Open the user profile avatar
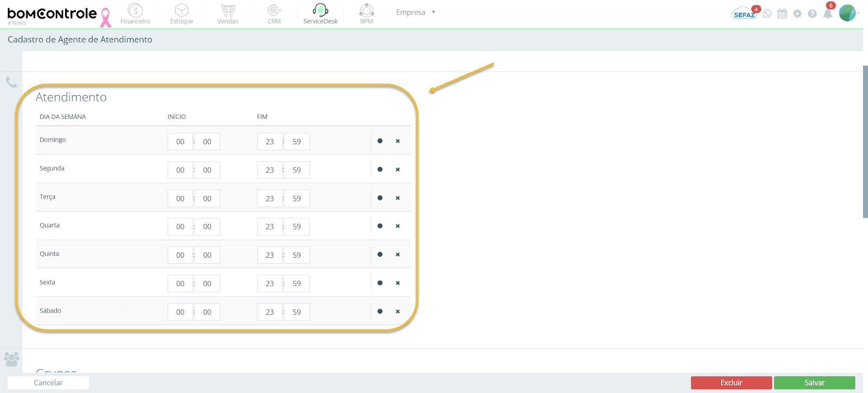Image resolution: width=868 pixels, height=393 pixels. (847, 12)
